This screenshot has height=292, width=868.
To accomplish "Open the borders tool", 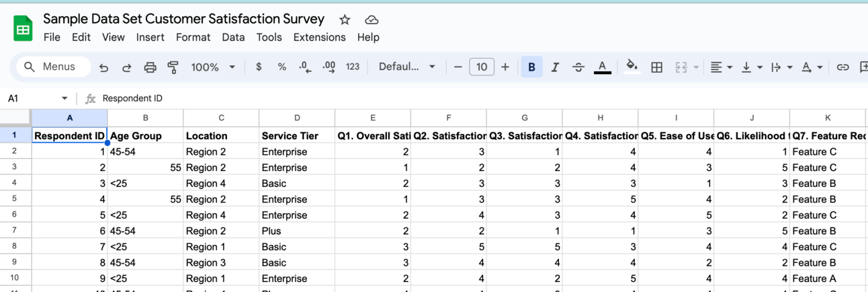I will tap(657, 67).
